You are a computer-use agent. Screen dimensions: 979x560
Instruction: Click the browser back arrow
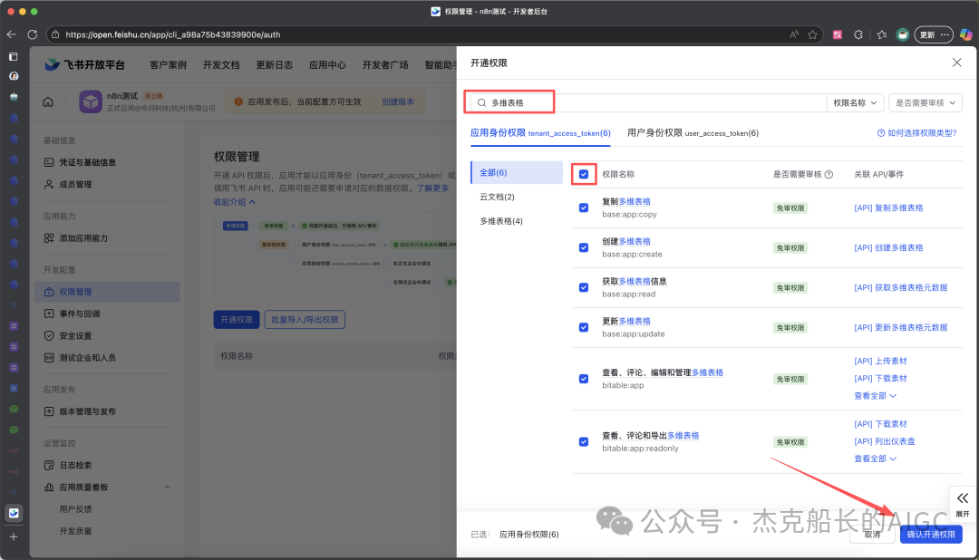click(11, 34)
